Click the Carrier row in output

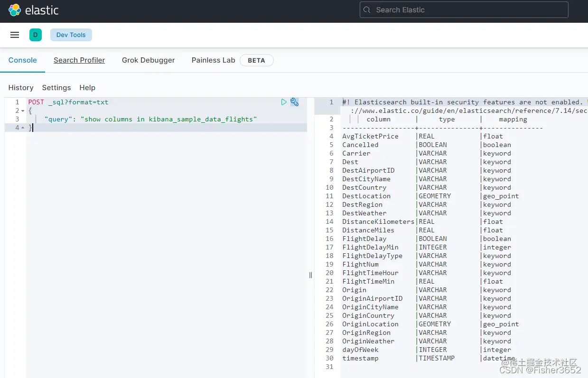[x=427, y=153]
